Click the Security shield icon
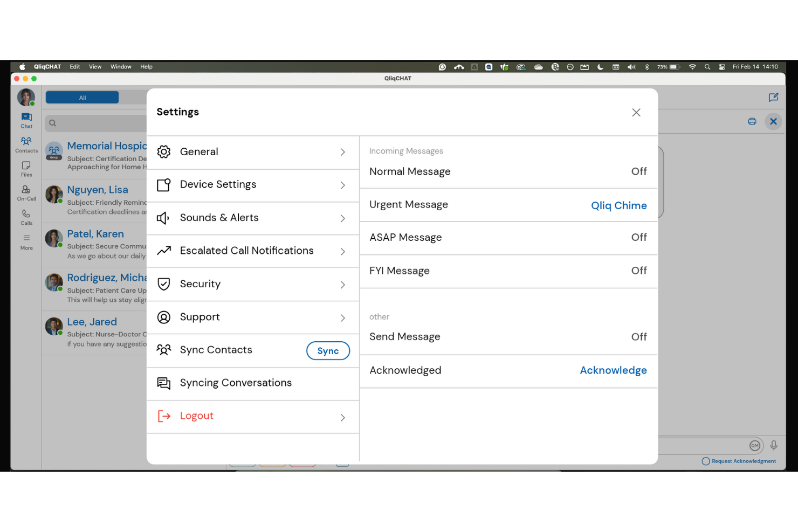Screen dimensions: 798x532 coord(164,284)
